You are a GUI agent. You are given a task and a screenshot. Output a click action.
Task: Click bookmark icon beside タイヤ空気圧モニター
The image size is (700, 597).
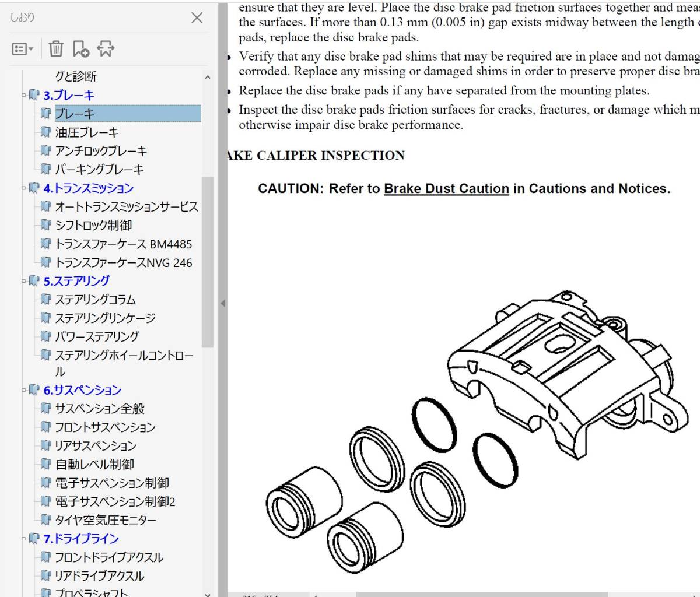point(45,520)
